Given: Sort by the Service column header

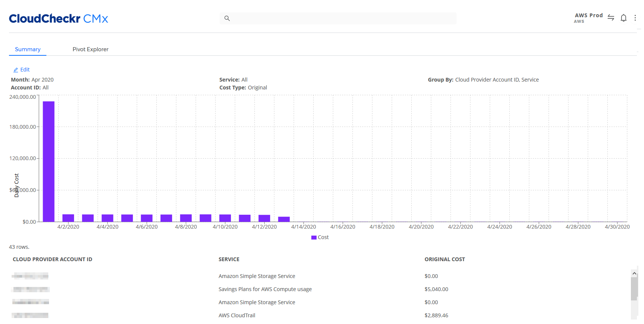Looking at the screenshot, I should [x=229, y=259].
